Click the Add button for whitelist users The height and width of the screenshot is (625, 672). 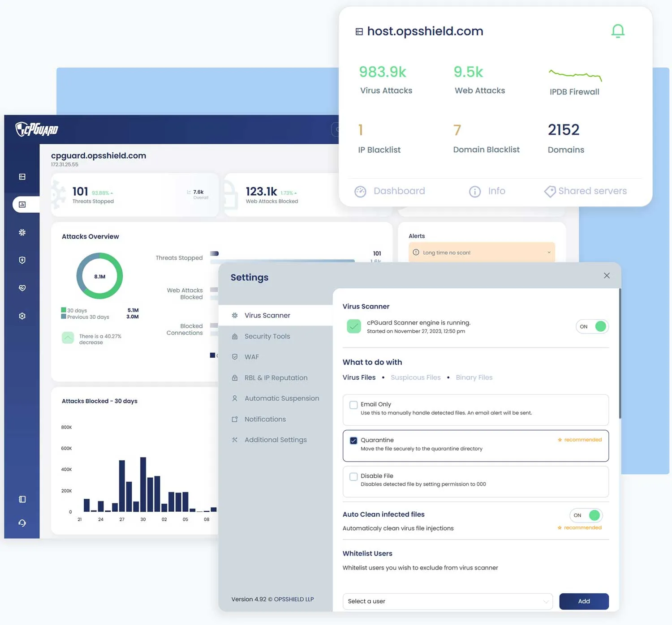coord(584,601)
